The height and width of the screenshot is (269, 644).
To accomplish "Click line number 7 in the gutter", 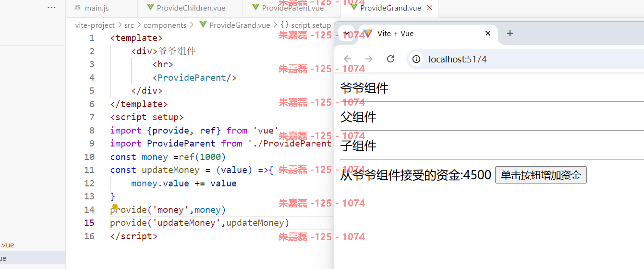I will point(92,117).
